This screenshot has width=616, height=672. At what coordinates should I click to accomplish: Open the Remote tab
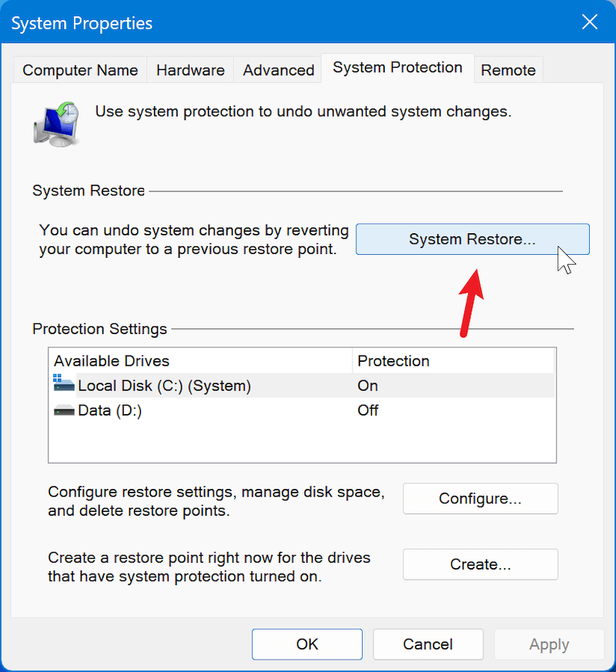click(x=508, y=69)
